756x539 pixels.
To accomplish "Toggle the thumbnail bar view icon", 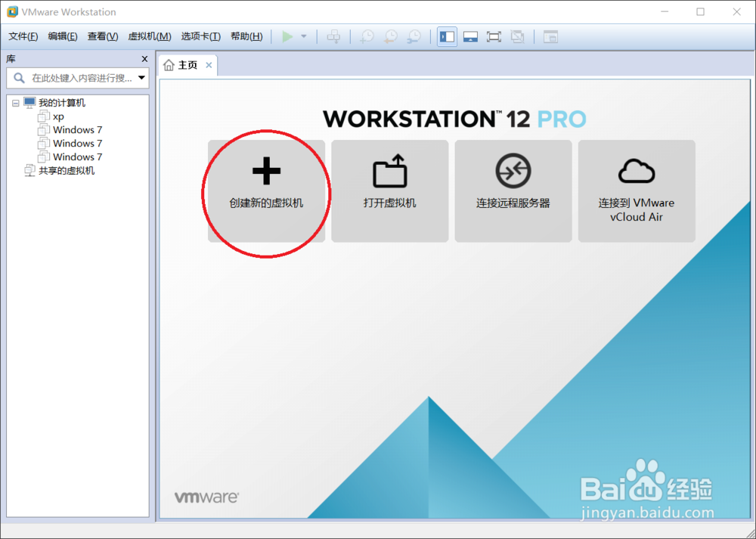I will coord(470,36).
